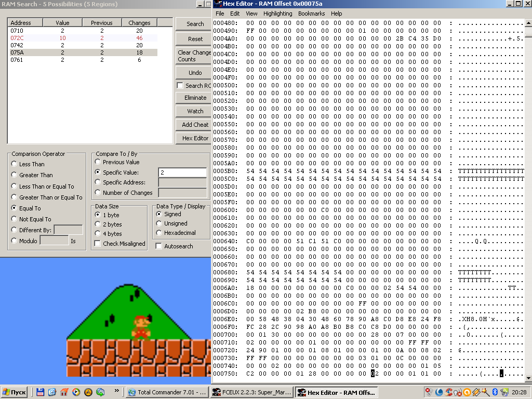Click the Eliminate button
532x399 pixels.
click(194, 98)
